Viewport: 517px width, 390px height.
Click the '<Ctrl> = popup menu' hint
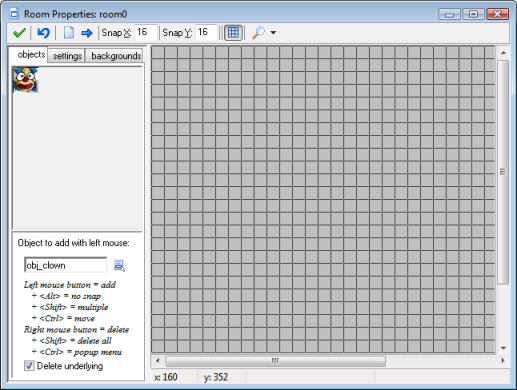77,352
